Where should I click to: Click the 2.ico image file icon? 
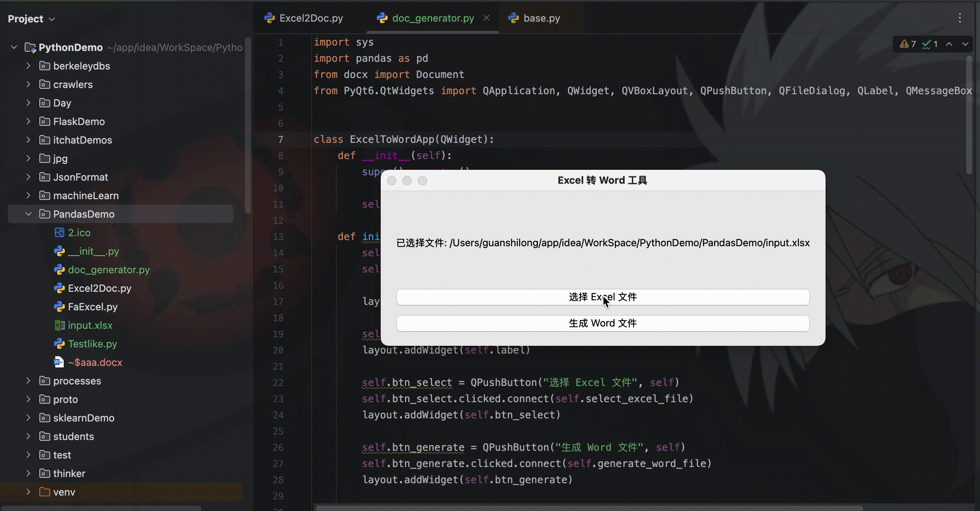pyautogui.click(x=59, y=233)
